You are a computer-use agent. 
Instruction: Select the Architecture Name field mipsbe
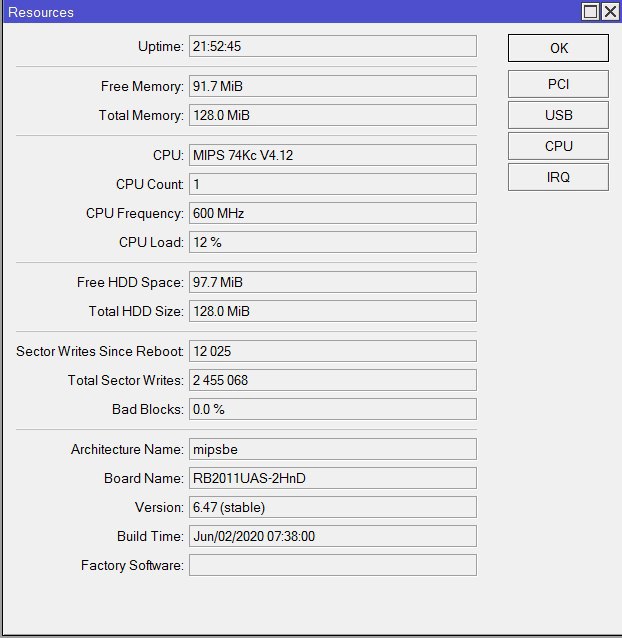[x=333, y=449]
